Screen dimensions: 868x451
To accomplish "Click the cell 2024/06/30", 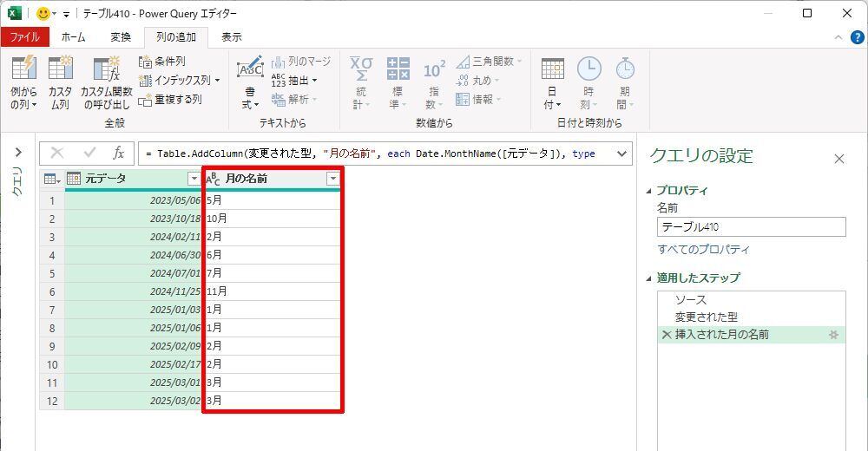I will pos(134,255).
